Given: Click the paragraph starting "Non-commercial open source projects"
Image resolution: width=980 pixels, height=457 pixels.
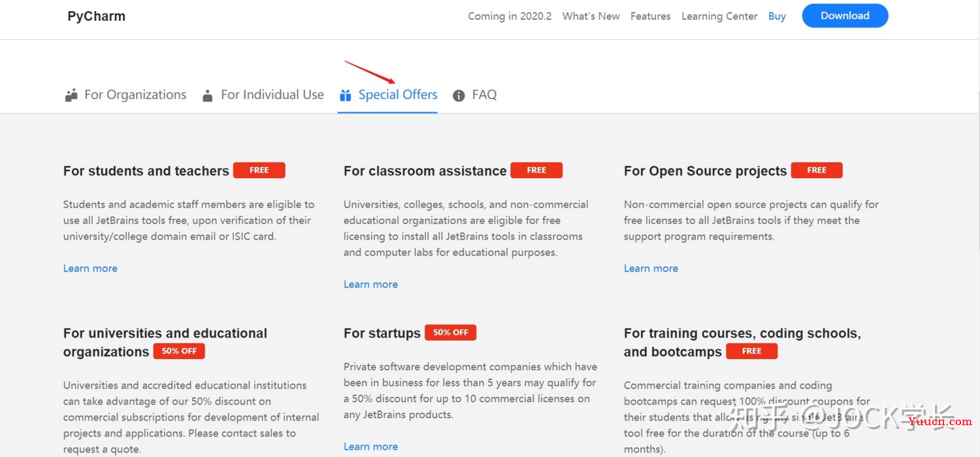Looking at the screenshot, I should 751,221.
